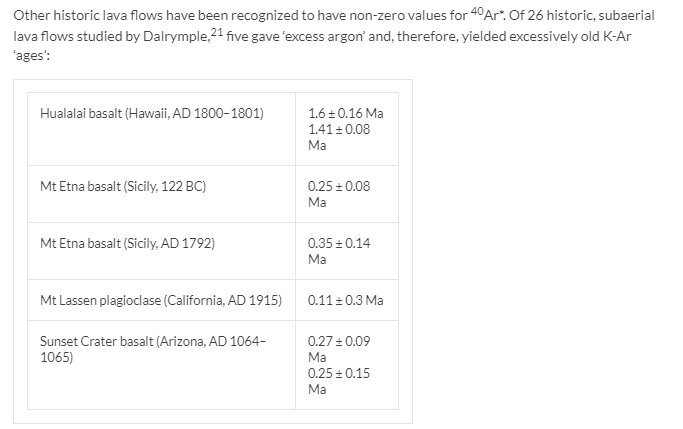Click the text K-Ar in the paragraph

pos(617,36)
